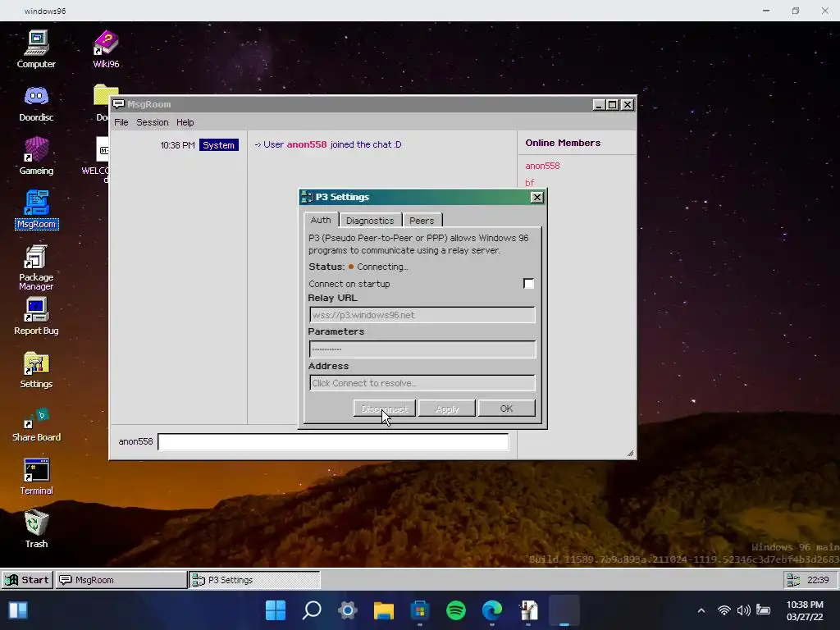Click MsgRoom window resize grip
The height and width of the screenshot is (630, 840).
pos(630,453)
